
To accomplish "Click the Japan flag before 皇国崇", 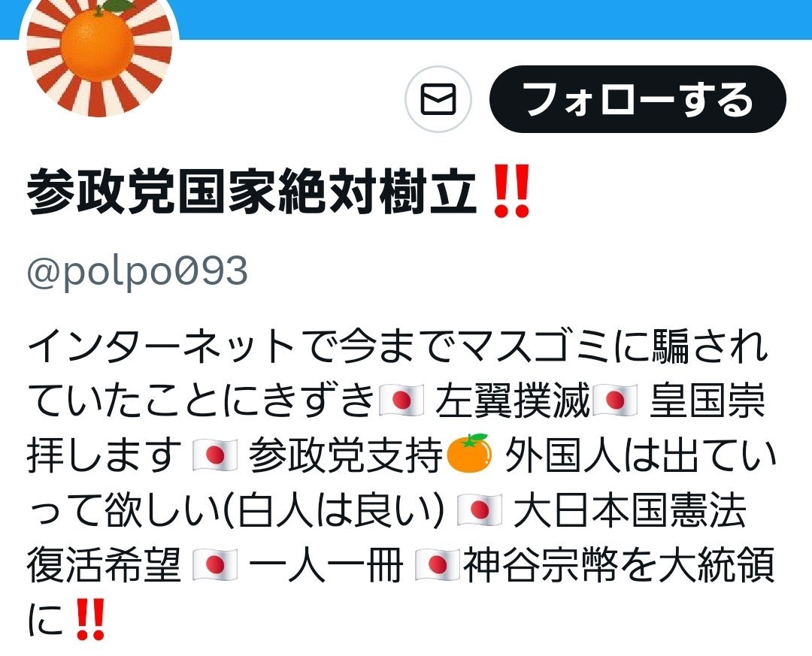I will click(615, 401).
